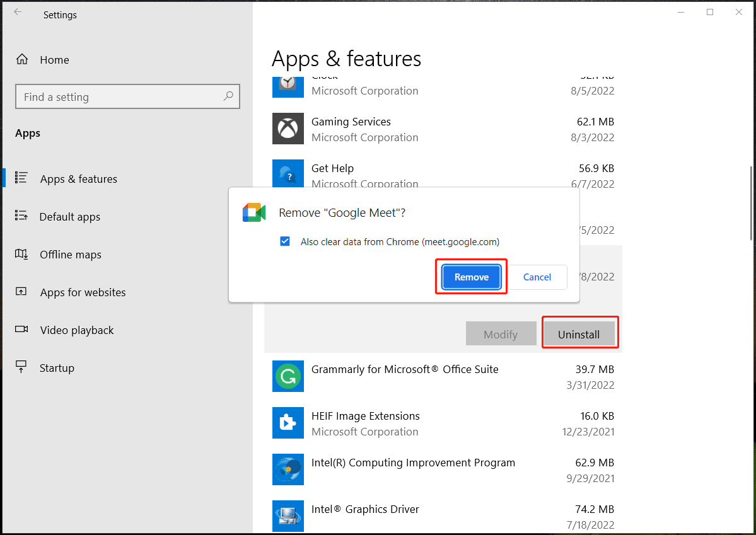Minimize the Settings window
The image size is (756, 535).
coord(681,12)
